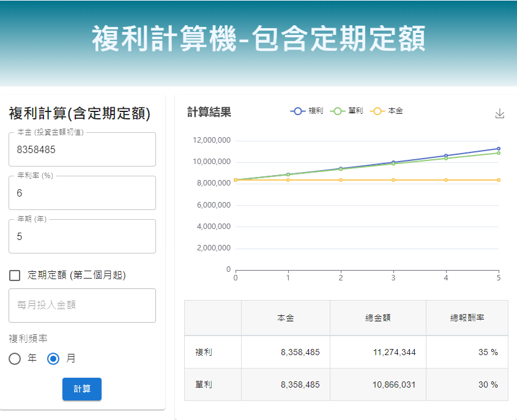
Task: Click the 複利 data point at year 5
Action: tap(499, 149)
